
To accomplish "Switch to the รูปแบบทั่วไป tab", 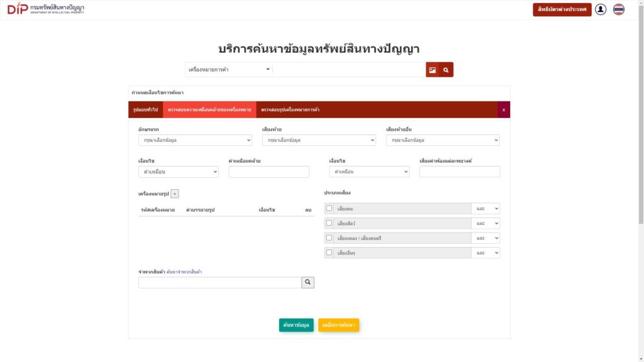I will coord(145,110).
